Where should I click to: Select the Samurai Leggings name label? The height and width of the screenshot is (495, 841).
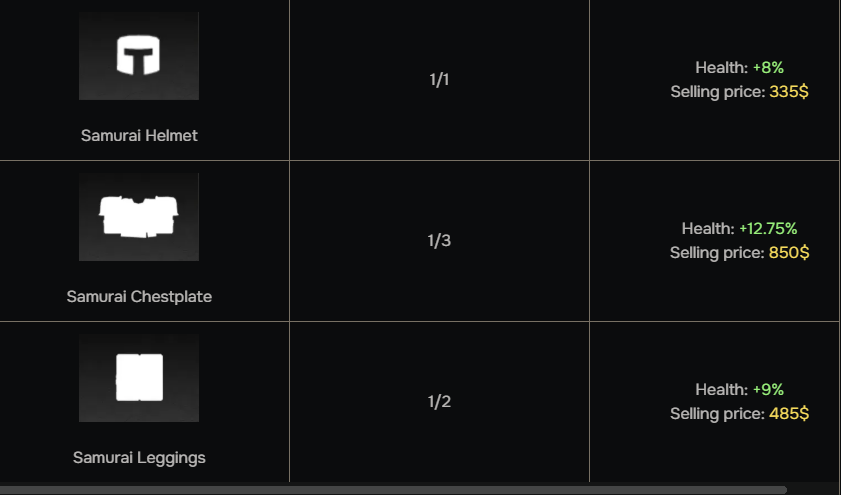tap(139, 458)
